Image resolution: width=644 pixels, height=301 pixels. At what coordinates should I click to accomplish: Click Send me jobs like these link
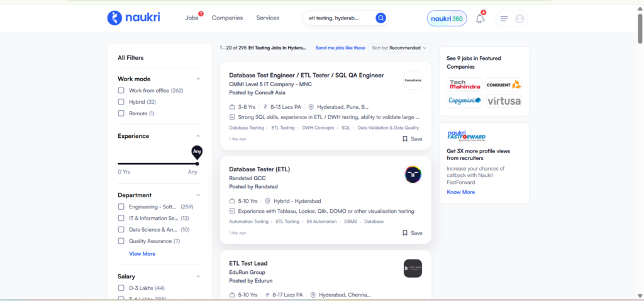click(x=340, y=48)
